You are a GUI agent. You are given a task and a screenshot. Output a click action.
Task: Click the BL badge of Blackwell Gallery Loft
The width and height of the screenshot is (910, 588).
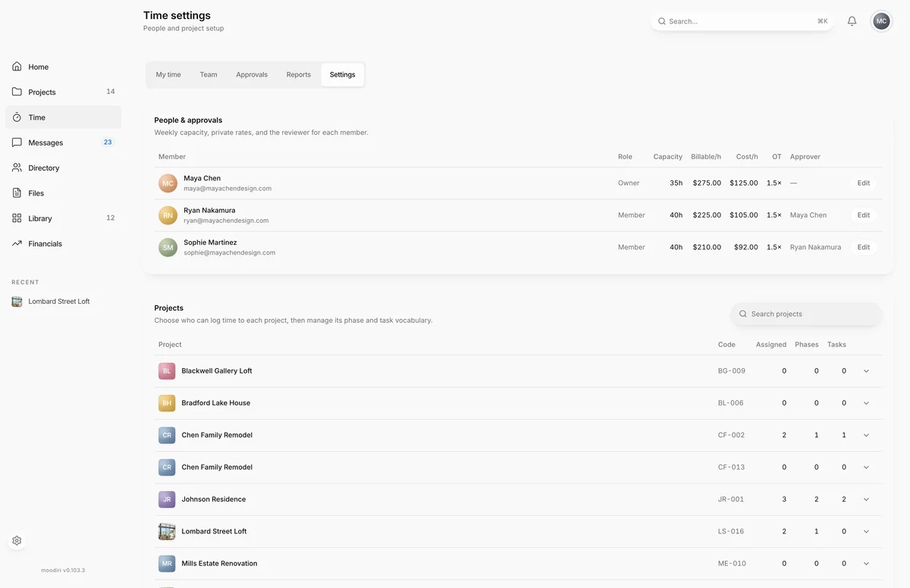167,371
